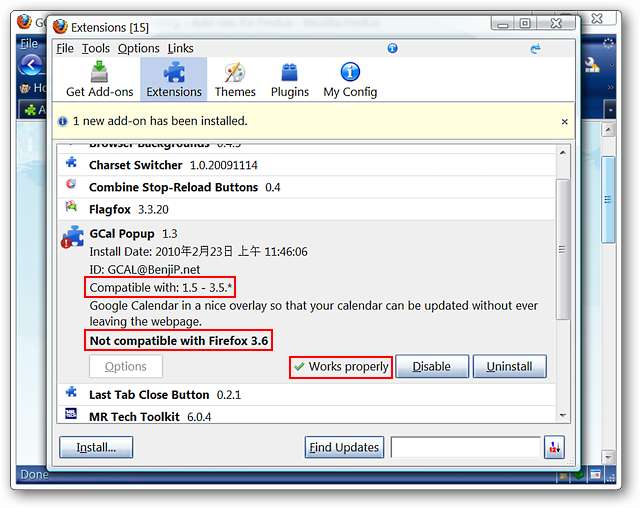Click Works properly button
Viewport: 640px width, 508px height.
point(341,366)
